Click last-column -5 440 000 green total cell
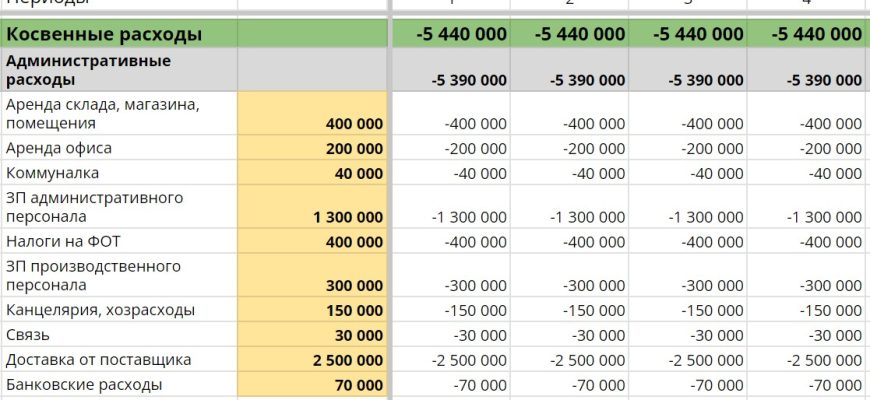The height and width of the screenshot is (400, 870). pos(807,35)
